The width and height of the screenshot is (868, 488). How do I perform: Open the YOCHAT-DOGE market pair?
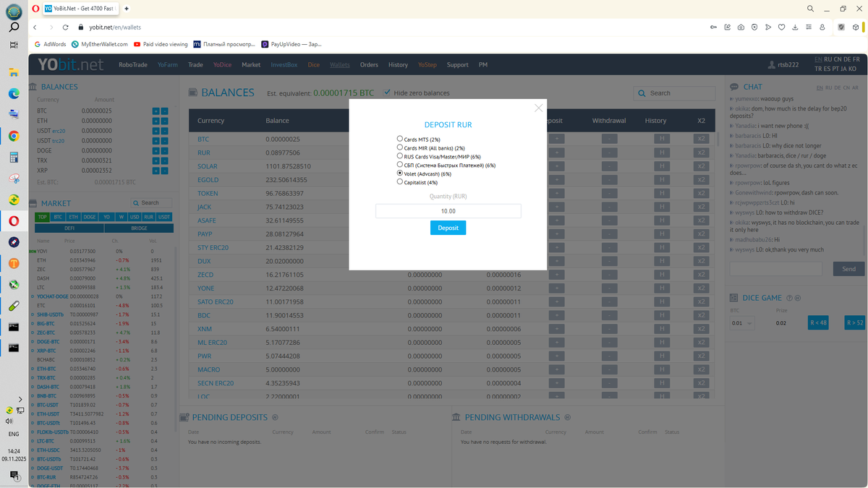pyautogui.click(x=53, y=296)
